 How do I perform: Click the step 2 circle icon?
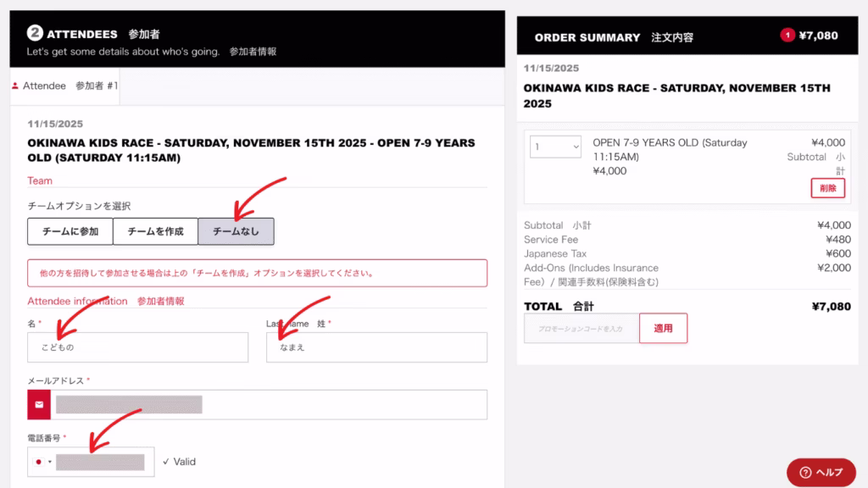click(35, 33)
